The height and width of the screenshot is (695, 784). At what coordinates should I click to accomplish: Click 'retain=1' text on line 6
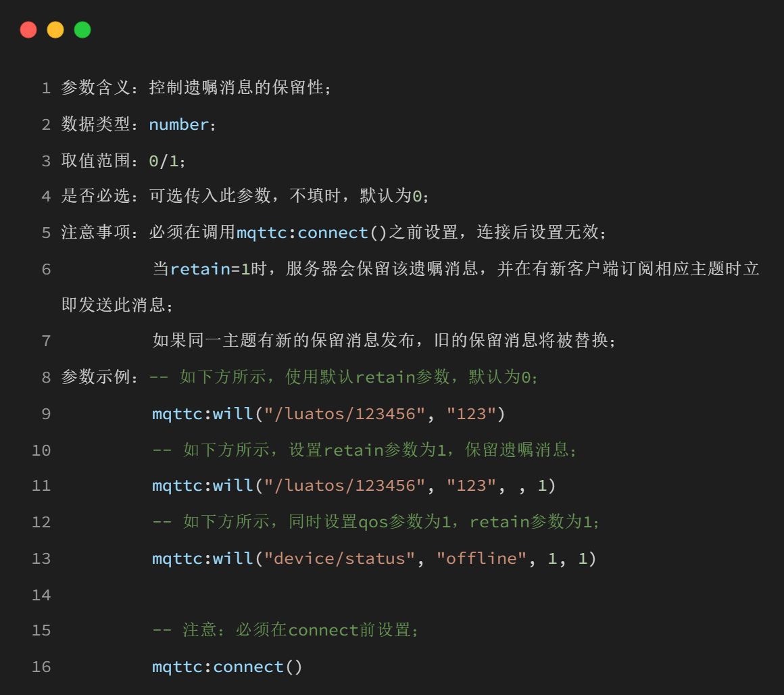pos(210,269)
